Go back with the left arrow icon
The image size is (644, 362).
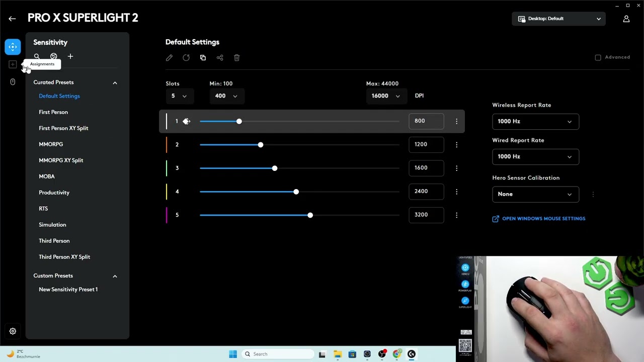coord(12,19)
